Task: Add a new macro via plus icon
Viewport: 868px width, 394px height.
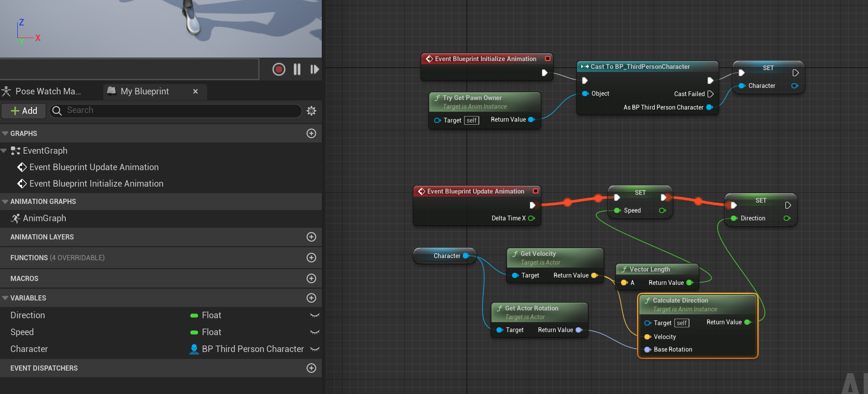Action: click(x=311, y=278)
